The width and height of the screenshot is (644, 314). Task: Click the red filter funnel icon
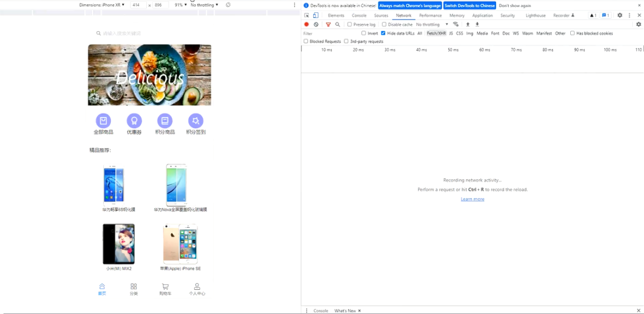pyautogui.click(x=328, y=24)
